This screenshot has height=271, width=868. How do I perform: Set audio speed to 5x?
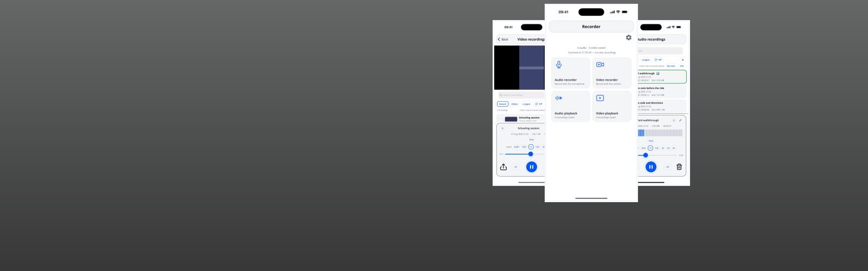point(674,148)
